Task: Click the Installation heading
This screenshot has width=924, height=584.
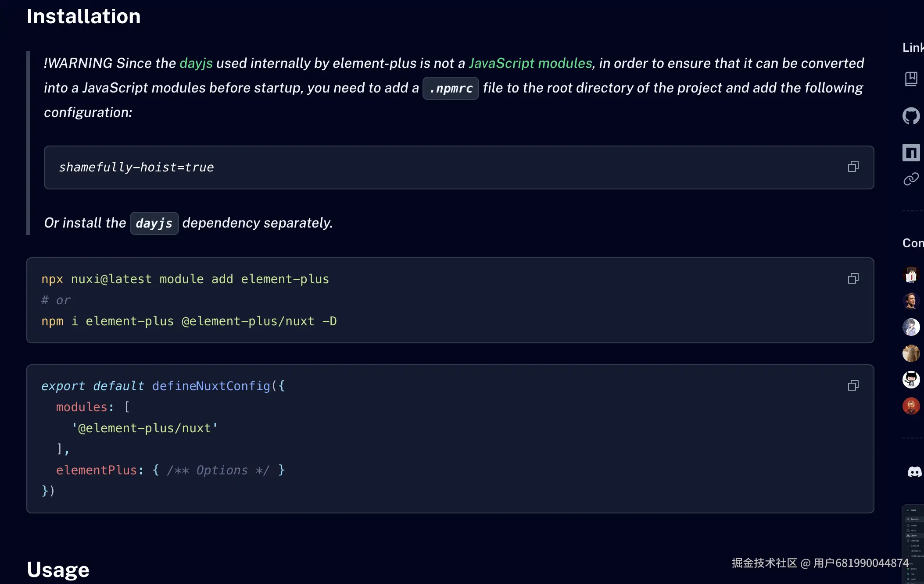Action: click(84, 17)
